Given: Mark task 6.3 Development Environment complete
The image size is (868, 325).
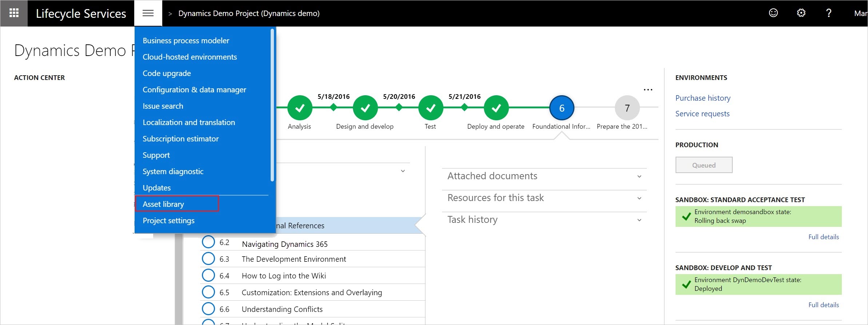Looking at the screenshot, I should pyautogui.click(x=208, y=259).
